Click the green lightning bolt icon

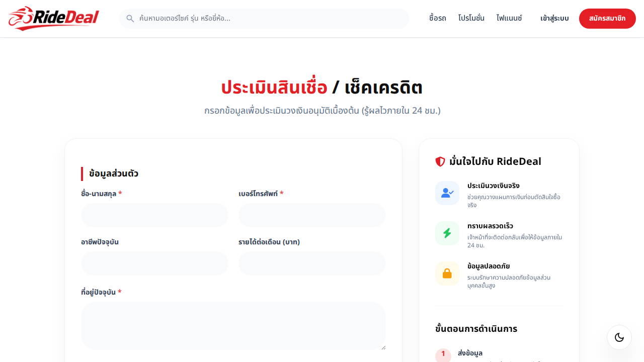pos(447,233)
